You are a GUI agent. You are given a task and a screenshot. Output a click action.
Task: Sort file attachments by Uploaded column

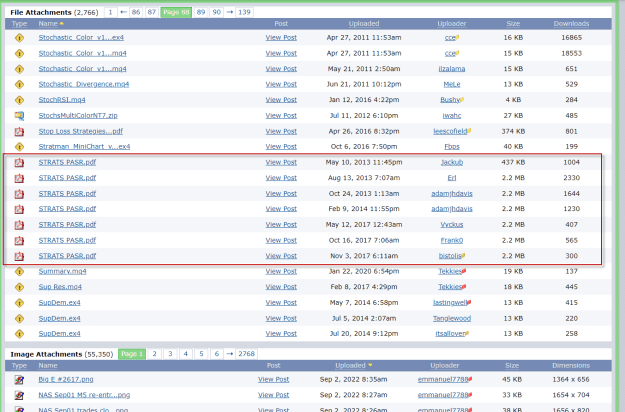click(x=364, y=24)
